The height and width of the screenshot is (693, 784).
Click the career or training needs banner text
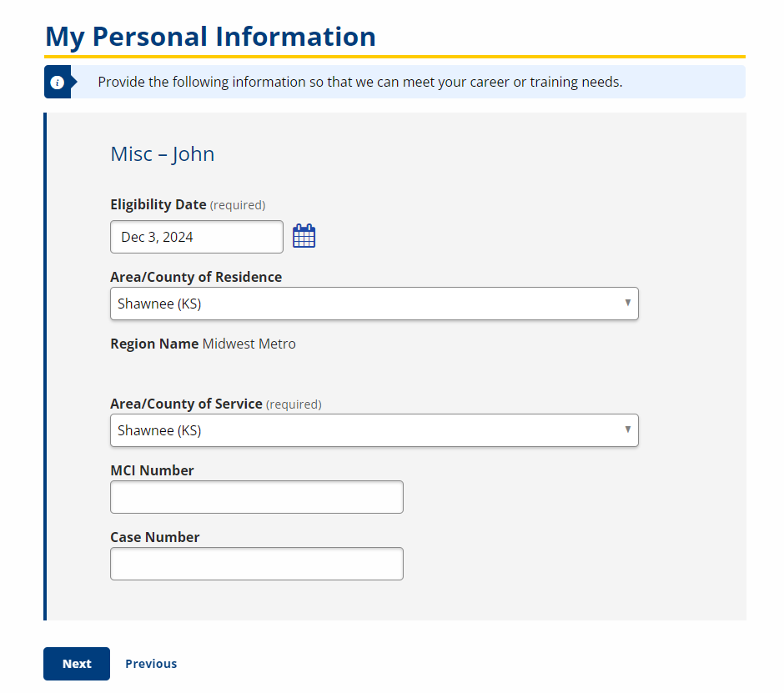tap(360, 82)
